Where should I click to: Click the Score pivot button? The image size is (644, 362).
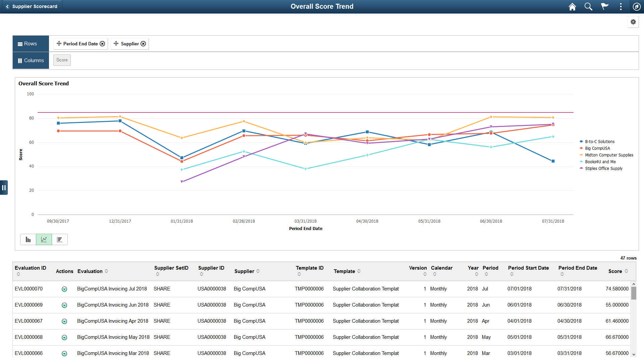click(x=62, y=60)
